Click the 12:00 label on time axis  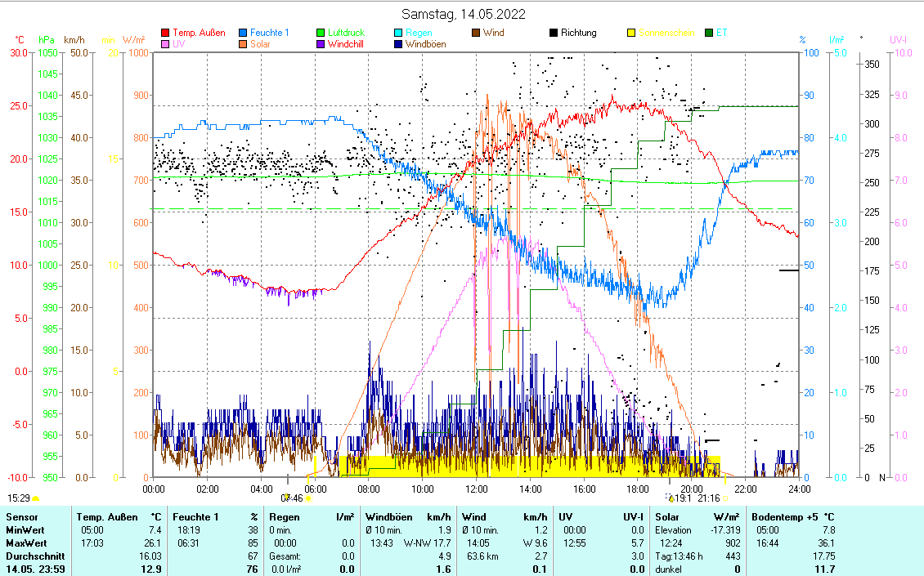coord(476,489)
